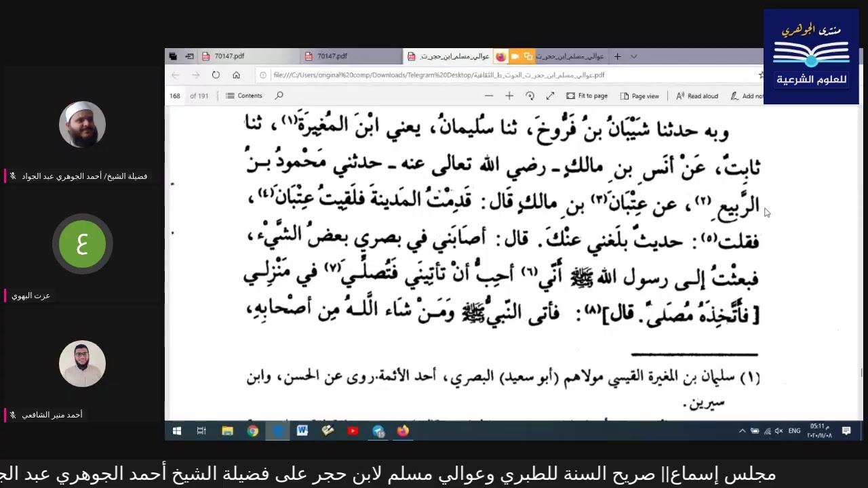Screen dimensions: 868x488
Task: Open Task View on the taskbar
Action: coord(201,430)
